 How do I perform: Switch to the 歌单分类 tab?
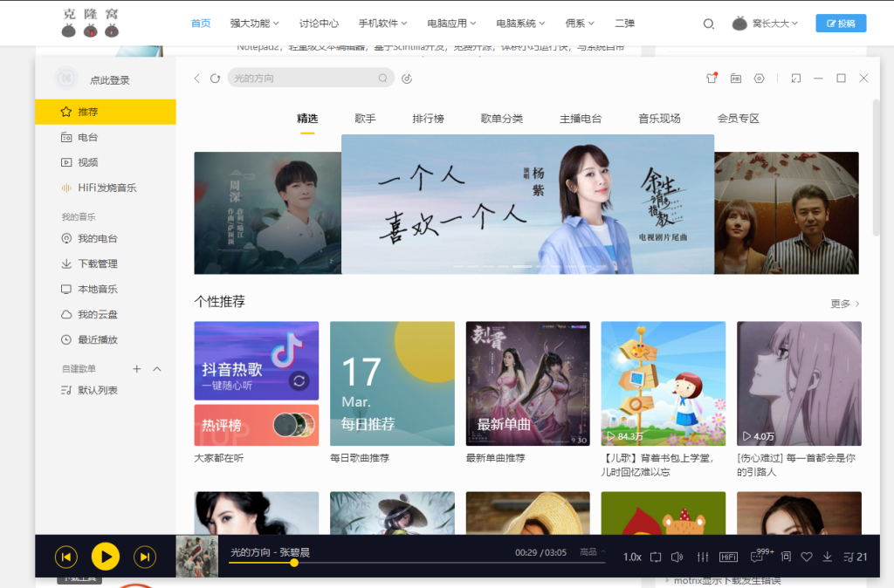(x=502, y=119)
